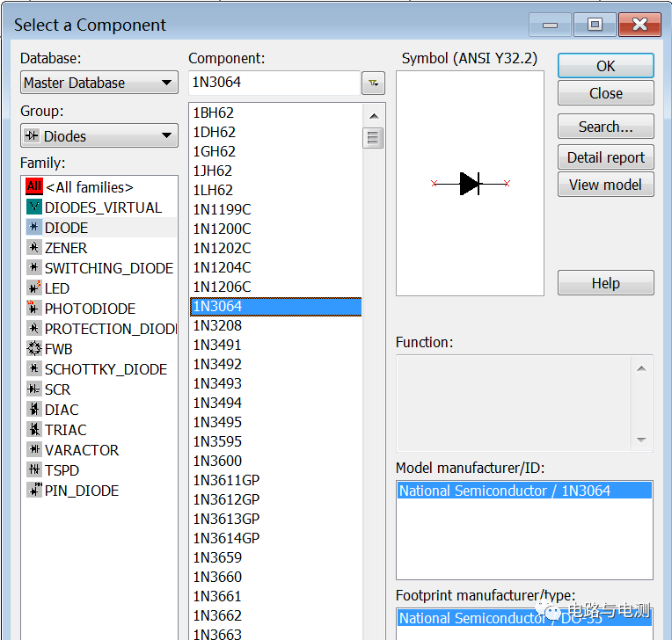
Task: Click the VARACTOR family icon
Action: tap(33, 450)
